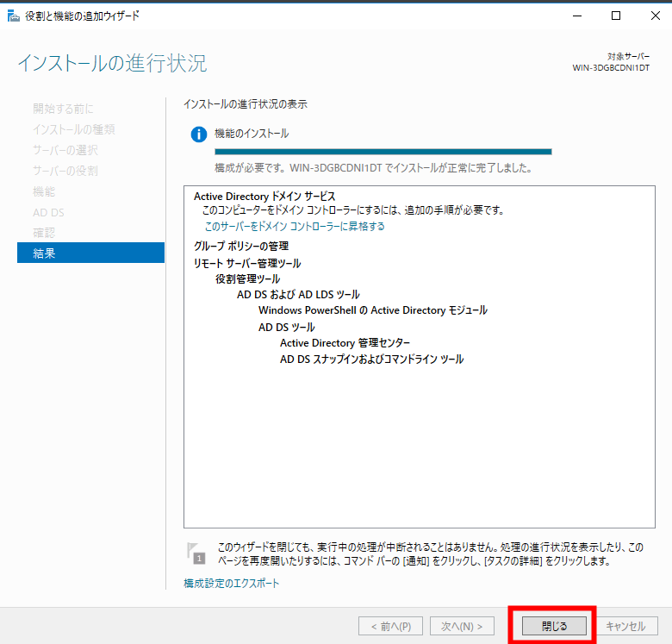
Task: Minimize the wizard window
Action: point(577,16)
